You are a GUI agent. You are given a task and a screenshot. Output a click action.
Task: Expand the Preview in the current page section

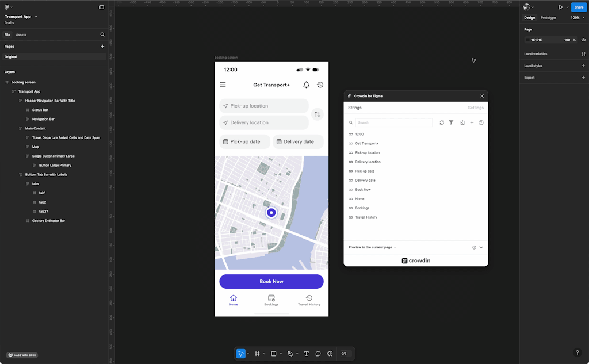481,247
